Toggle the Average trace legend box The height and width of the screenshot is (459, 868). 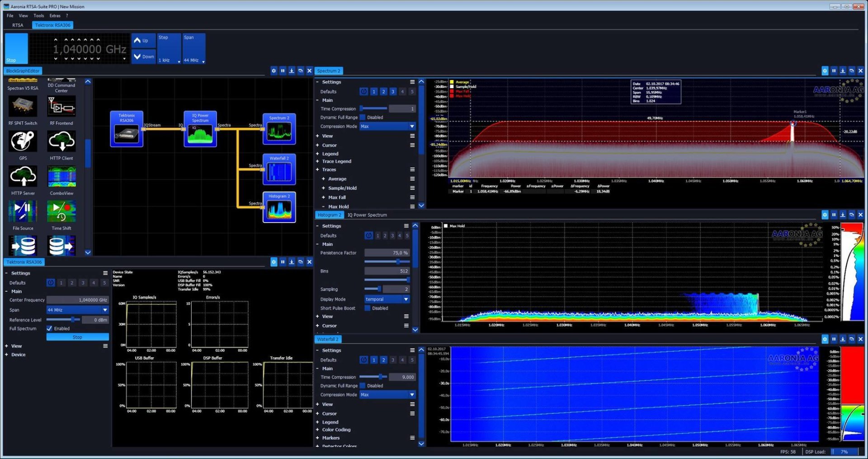(x=452, y=82)
